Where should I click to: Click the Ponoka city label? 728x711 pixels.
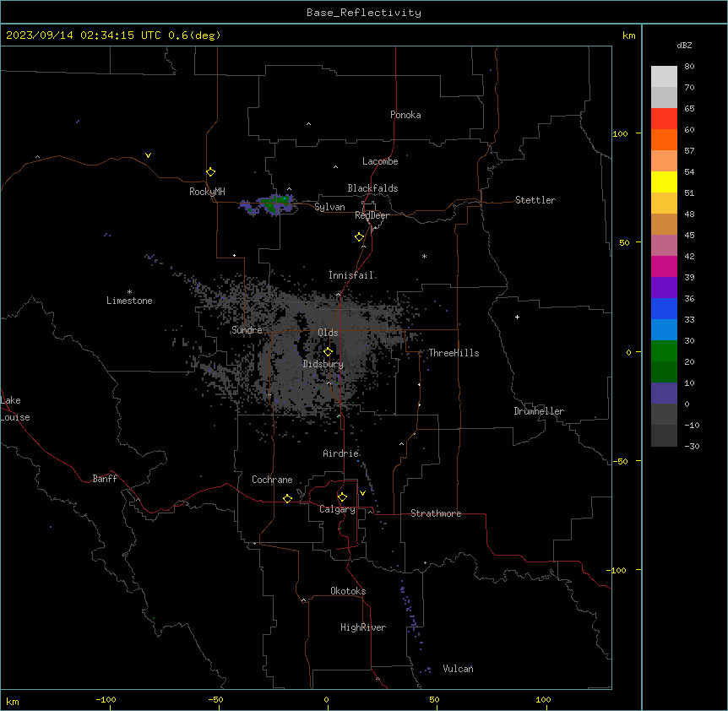point(405,115)
